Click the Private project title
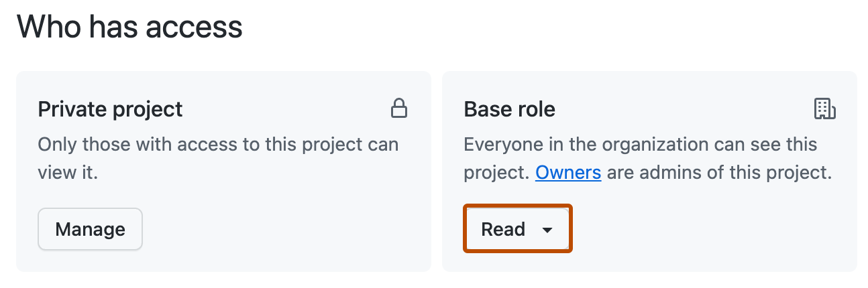The height and width of the screenshot is (288, 868). click(x=111, y=109)
